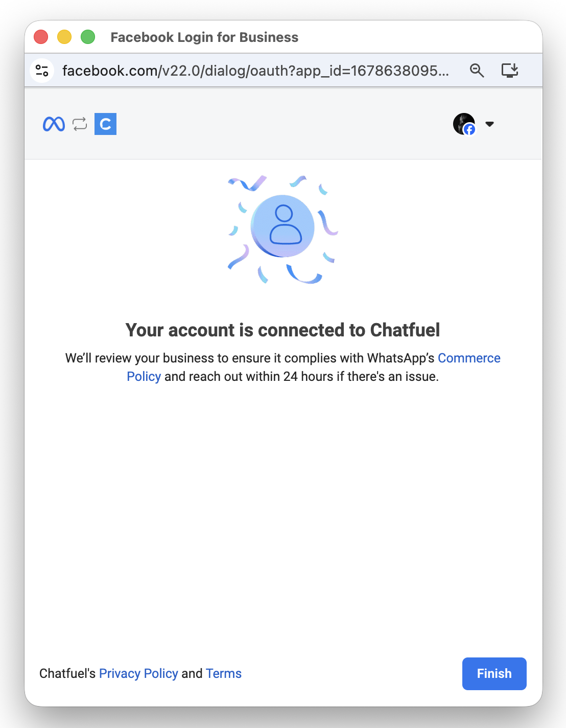566x728 pixels.
Task: Click the heading Your account is connected
Action: point(282,330)
